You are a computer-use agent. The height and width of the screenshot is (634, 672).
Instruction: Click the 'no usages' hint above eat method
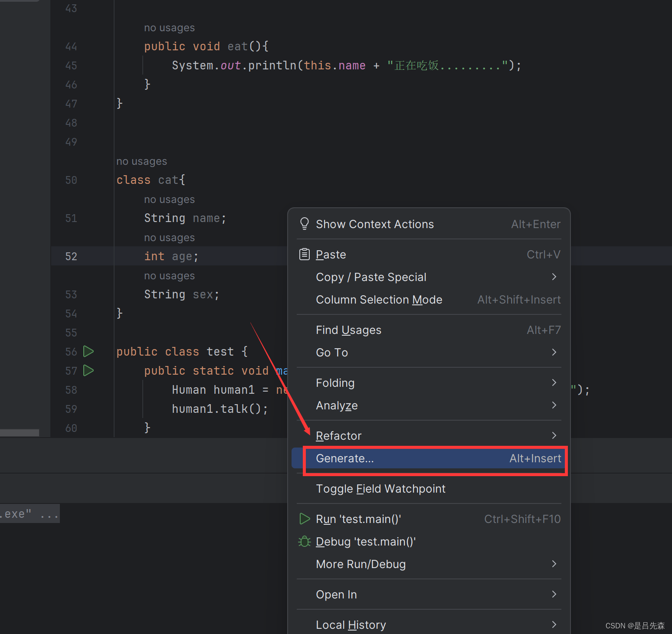click(x=169, y=28)
